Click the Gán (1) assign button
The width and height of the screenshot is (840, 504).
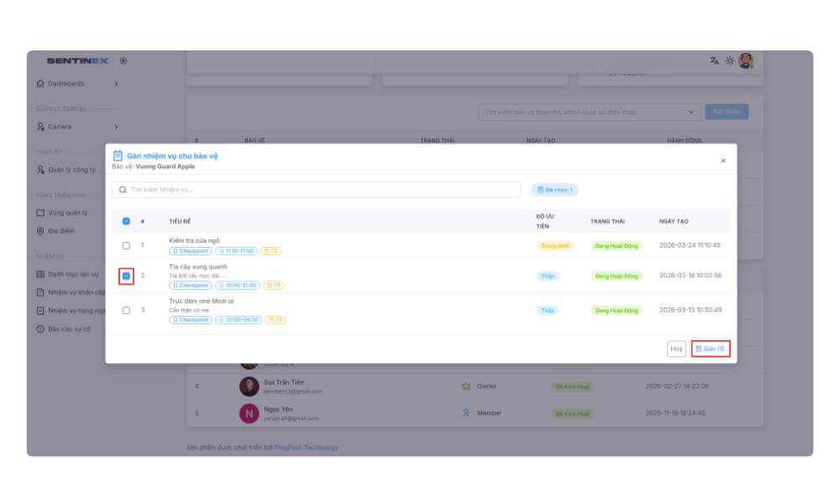(710, 349)
